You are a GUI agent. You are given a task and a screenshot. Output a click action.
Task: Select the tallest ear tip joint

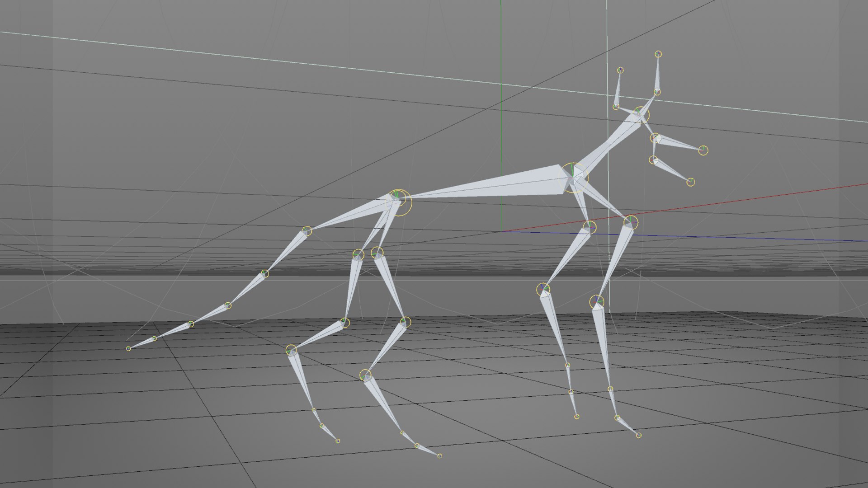pos(658,54)
